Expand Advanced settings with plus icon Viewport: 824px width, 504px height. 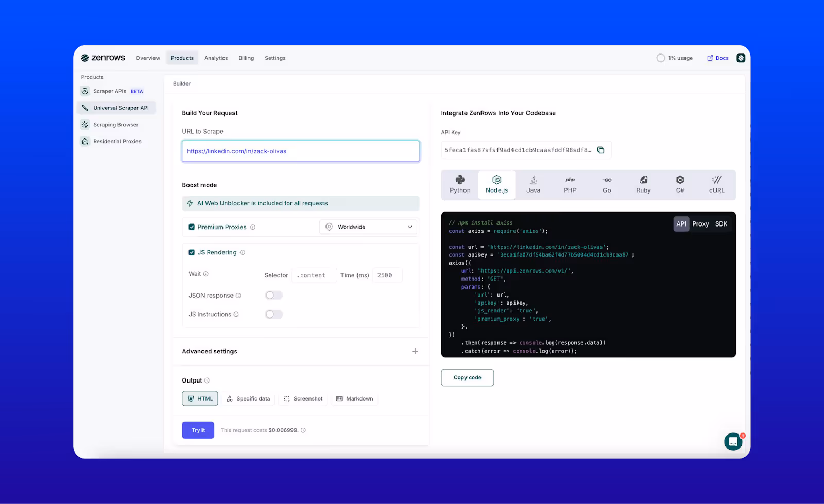coord(415,351)
